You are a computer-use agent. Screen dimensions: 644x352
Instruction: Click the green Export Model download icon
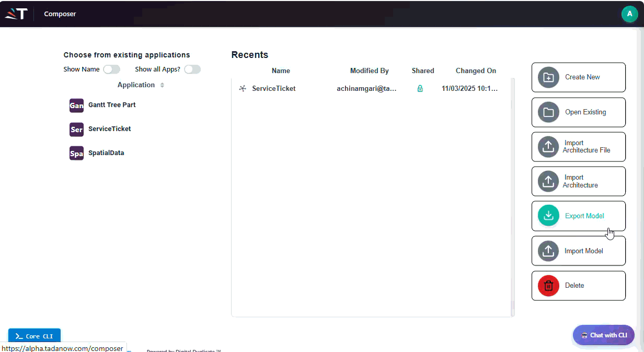pos(548,216)
